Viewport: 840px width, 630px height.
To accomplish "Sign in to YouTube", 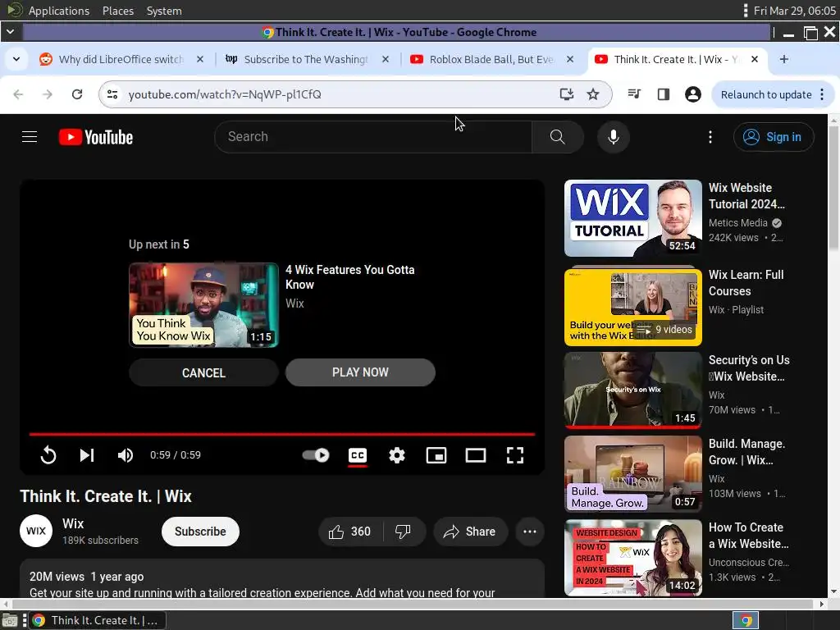I will tap(773, 137).
